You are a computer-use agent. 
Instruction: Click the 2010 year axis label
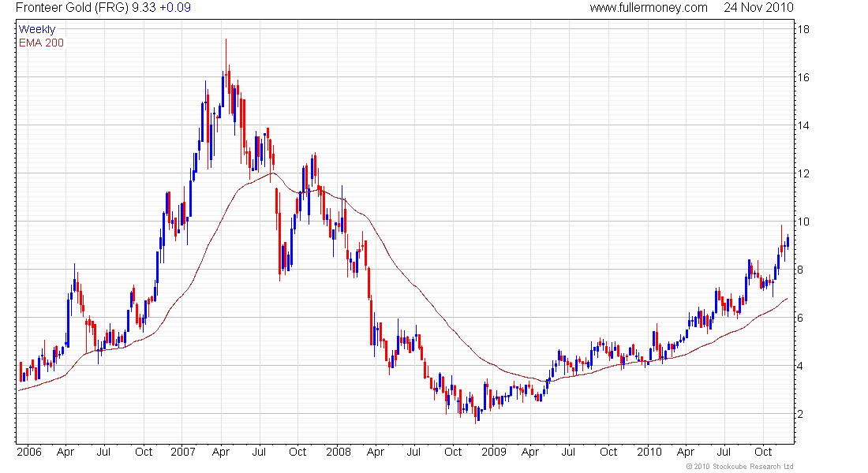(x=649, y=452)
